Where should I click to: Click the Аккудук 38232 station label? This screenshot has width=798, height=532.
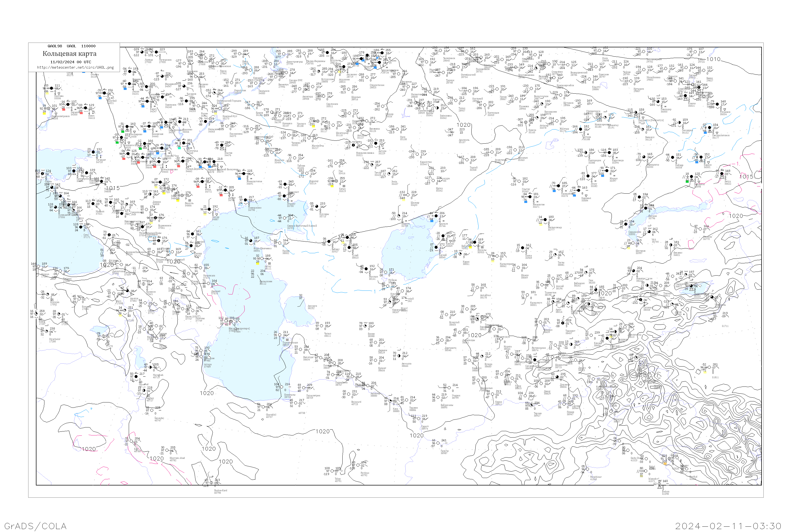(x=313, y=307)
